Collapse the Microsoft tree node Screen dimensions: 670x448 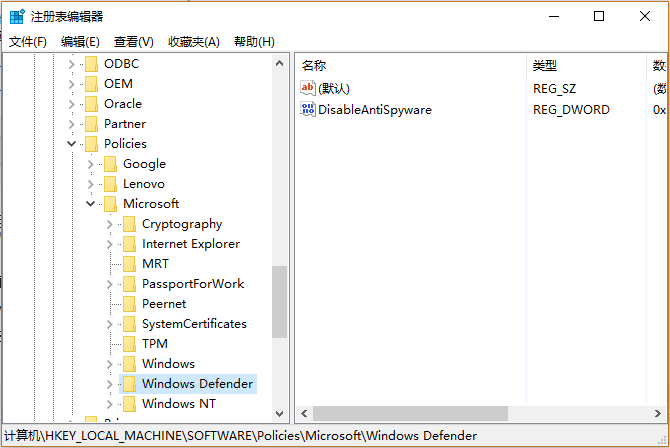click(90, 204)
